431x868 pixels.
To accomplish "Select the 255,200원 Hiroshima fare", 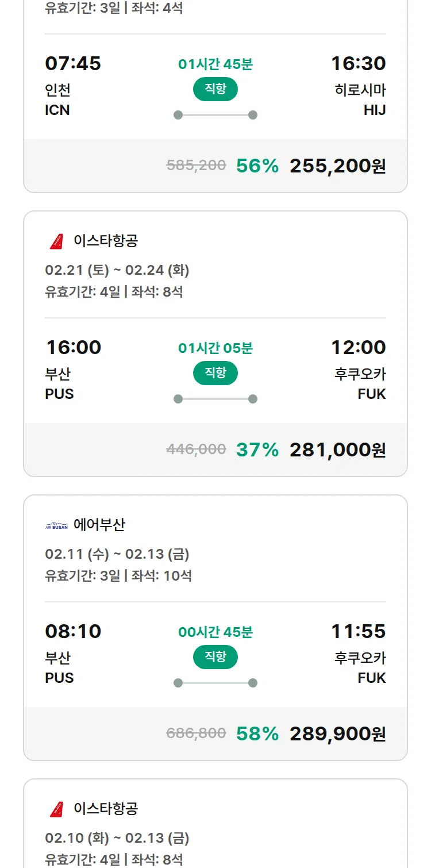I will coord(337,166).
